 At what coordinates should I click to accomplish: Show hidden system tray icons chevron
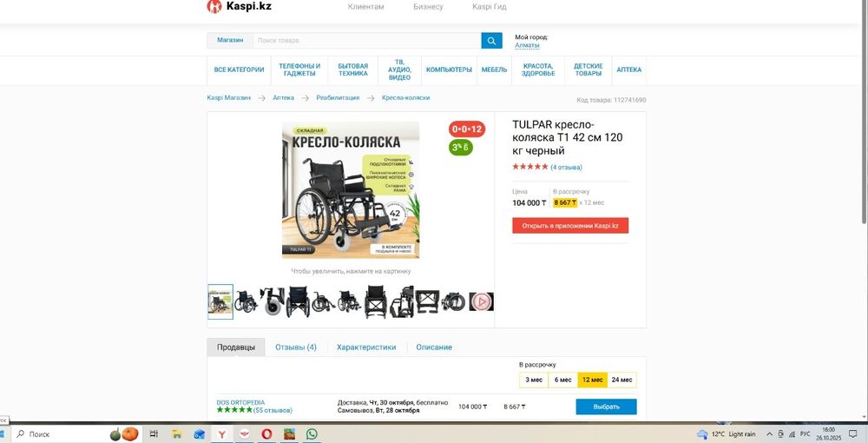tap(769, 434)
